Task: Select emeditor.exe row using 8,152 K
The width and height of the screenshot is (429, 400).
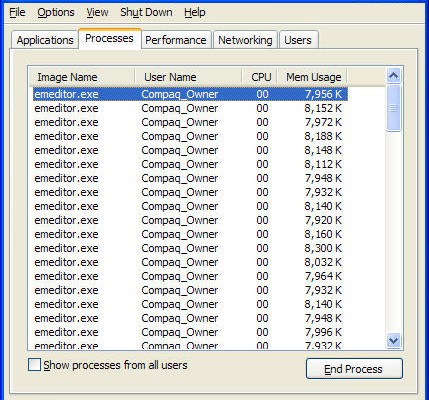Action: coord(190,108)
